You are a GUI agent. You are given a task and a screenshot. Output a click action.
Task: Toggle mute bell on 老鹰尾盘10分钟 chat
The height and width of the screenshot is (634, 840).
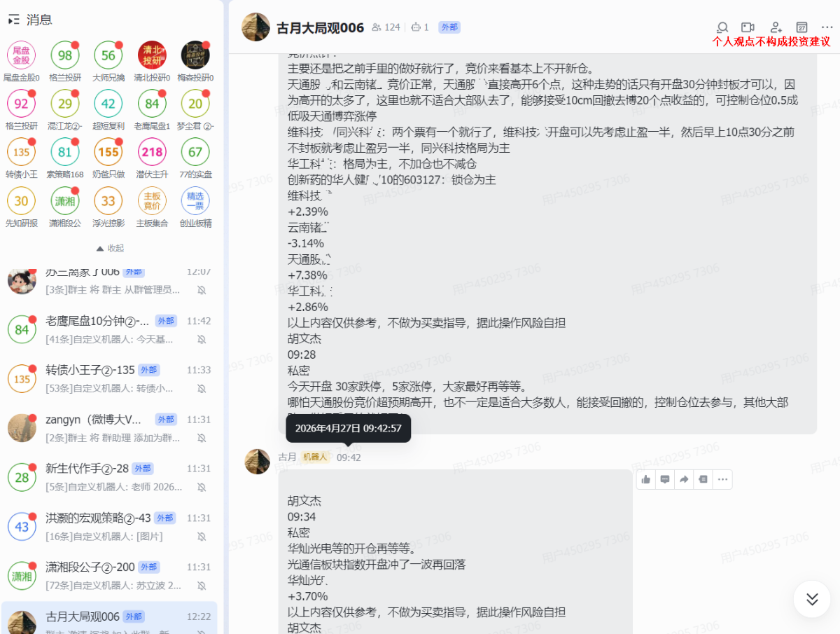[202, 339]
